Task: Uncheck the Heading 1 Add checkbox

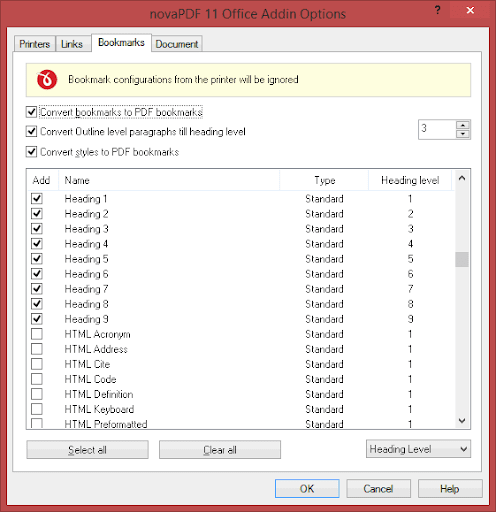Action: pyautogui.click(x=37, y=199)
